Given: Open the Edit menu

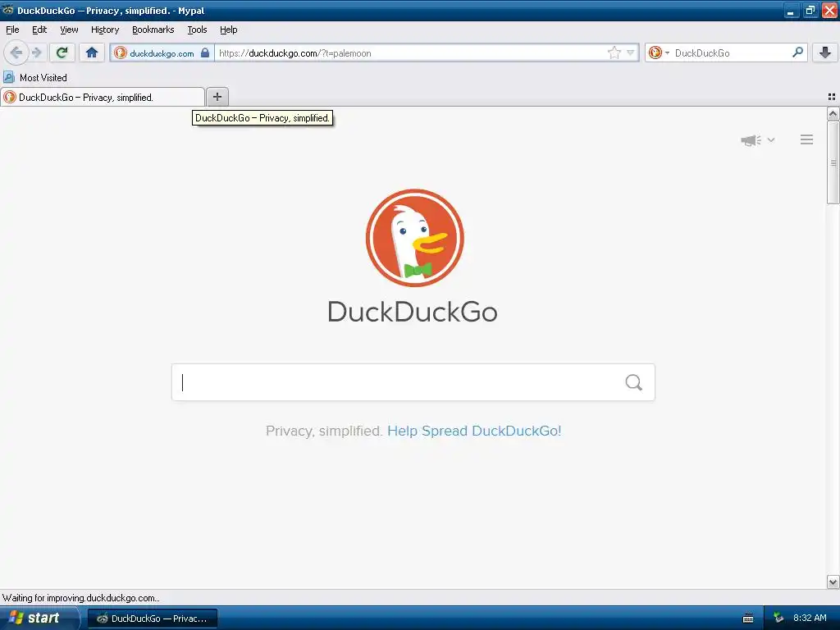Looking at the screenshot, I should pos(39,30).
